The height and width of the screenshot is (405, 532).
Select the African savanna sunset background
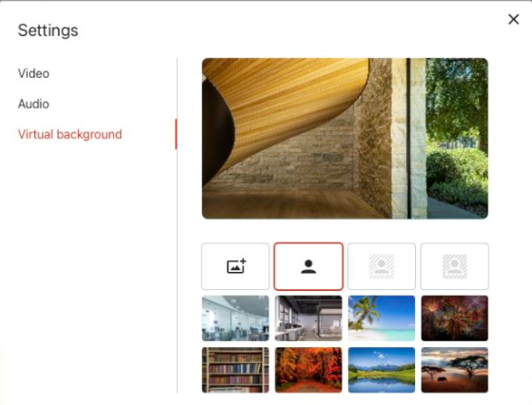(455, 370)
